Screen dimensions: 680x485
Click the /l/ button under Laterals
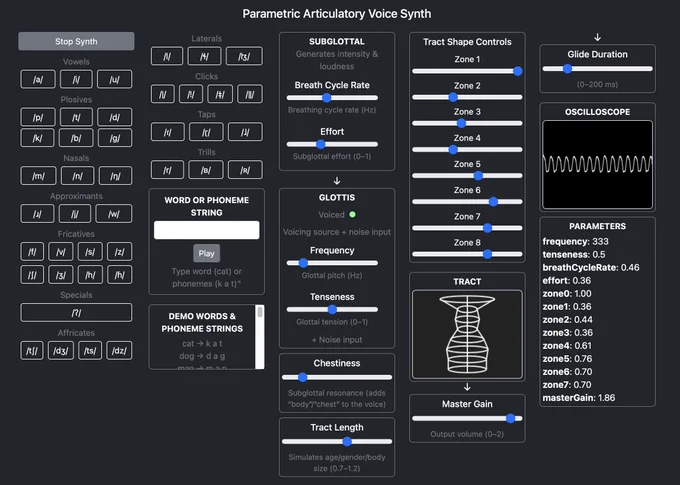coord(167,56)
